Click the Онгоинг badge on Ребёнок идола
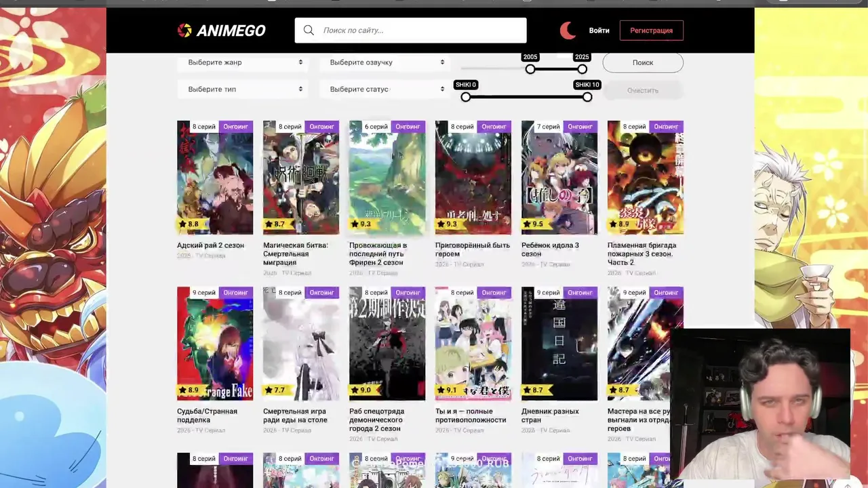This screenshot has width=868, height=488. [x=580, y=127]
